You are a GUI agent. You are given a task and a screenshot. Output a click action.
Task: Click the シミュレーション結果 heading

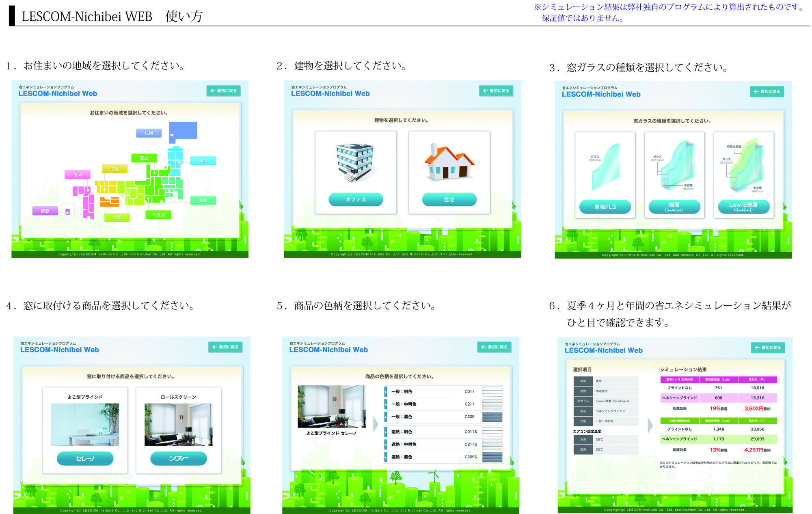pos(683,370)
